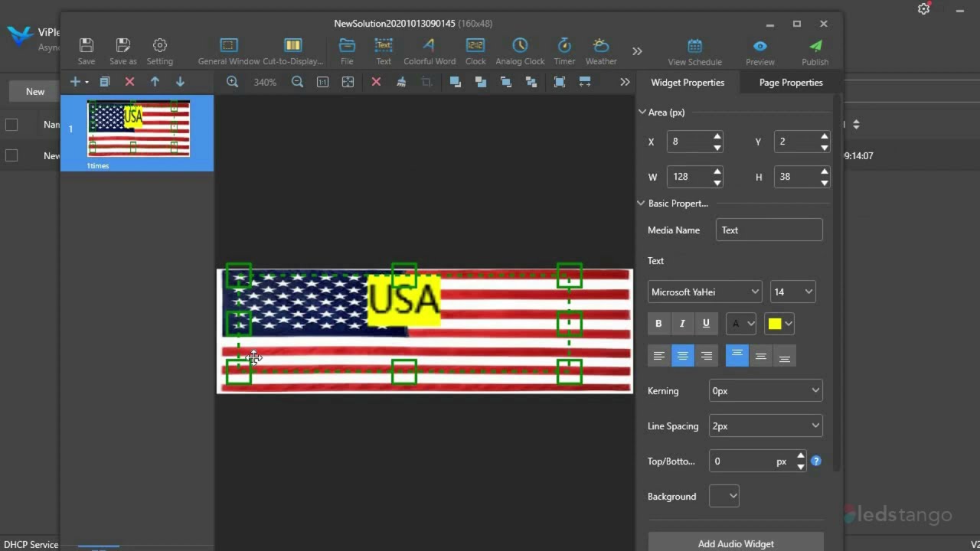
Task: Collapse the Area (px) section
Action: click(x=642, y=112)
